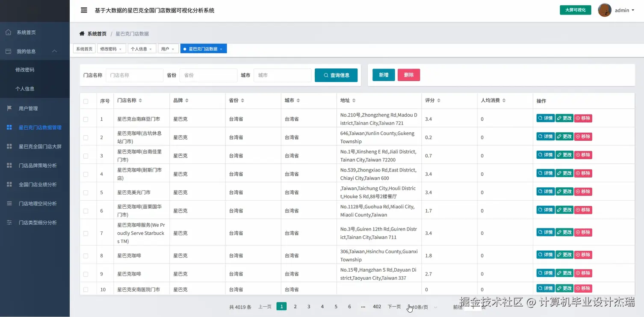Go to page 5 in the pagination
644x317 pixels.
336,307
